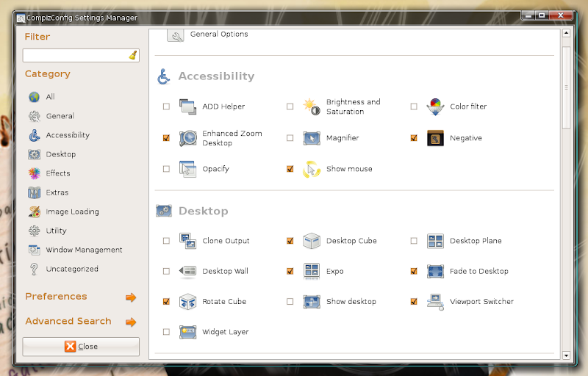Screen dimensions: 588x376
Task: Check the Show desktop checkbox
Action: click(290, 302)
